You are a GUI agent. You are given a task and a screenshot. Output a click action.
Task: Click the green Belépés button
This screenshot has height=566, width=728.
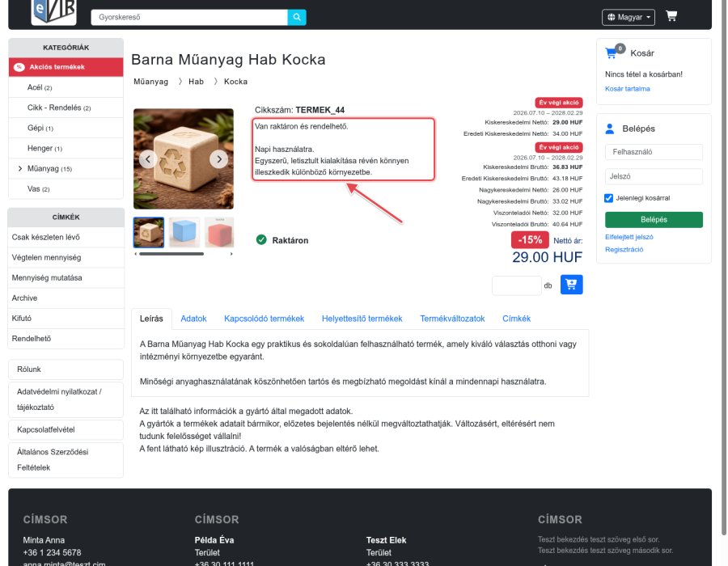(x=654, y=219)
